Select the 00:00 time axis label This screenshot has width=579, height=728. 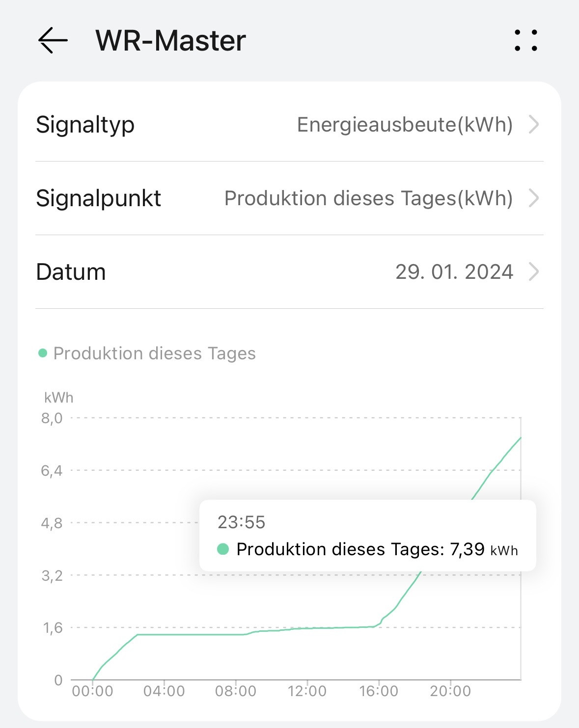[x=92, y=691]
